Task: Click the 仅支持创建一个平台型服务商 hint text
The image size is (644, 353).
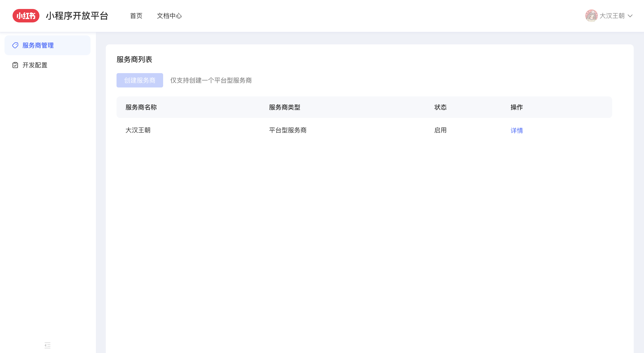Action: coord(211,80)
